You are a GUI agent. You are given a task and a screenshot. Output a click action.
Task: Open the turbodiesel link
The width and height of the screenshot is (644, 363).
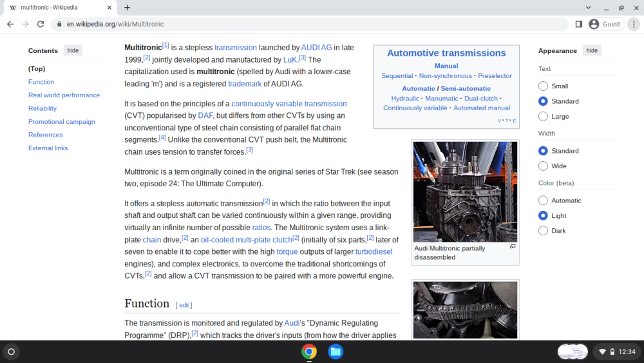coord(374,251)
